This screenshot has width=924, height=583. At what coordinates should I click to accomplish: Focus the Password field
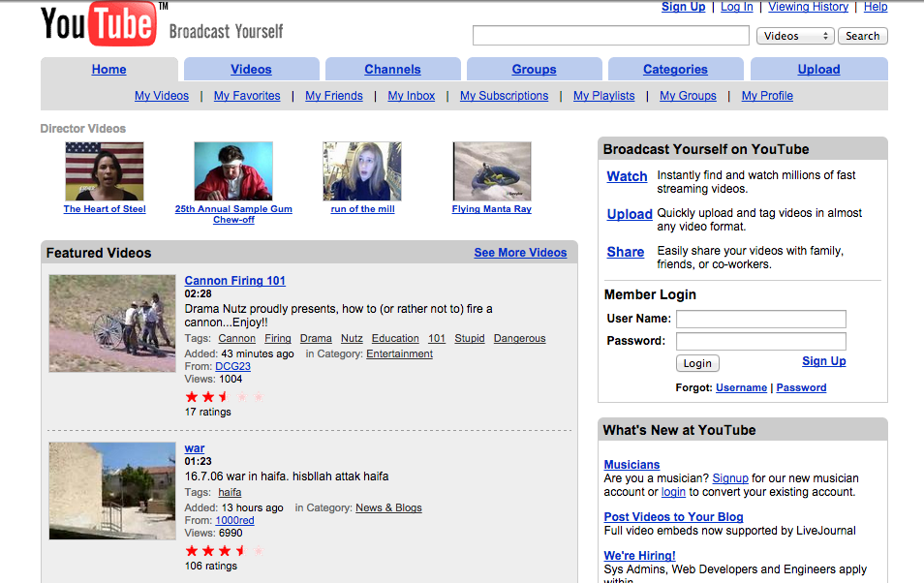[760, 341]
